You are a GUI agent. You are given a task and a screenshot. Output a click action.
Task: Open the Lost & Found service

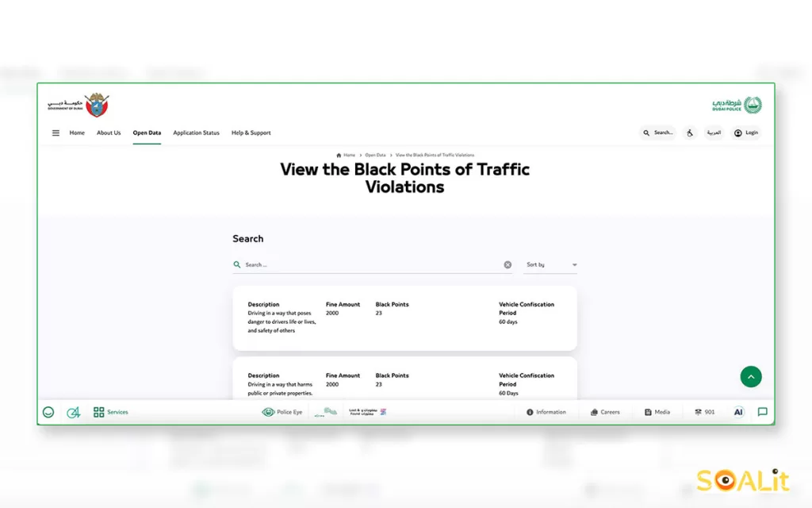point(366,413)
